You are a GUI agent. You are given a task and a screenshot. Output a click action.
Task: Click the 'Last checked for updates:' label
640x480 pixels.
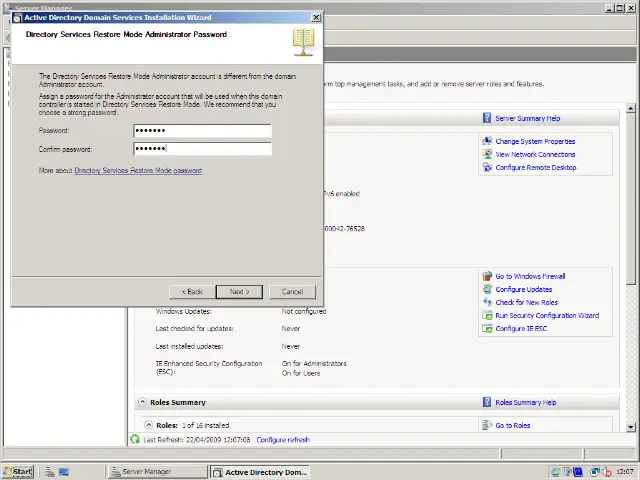[x=194, y=329]
